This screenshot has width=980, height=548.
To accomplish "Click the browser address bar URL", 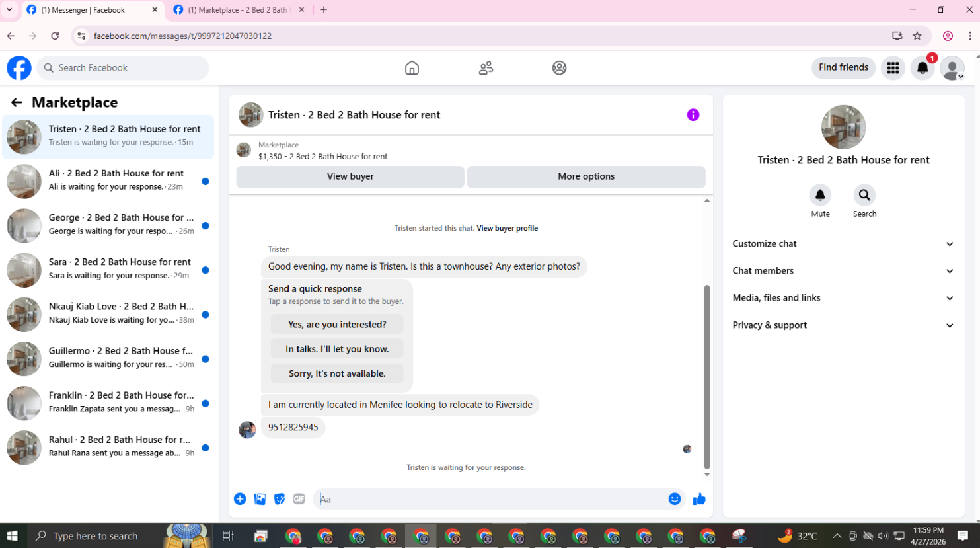I will click(182, 36).
